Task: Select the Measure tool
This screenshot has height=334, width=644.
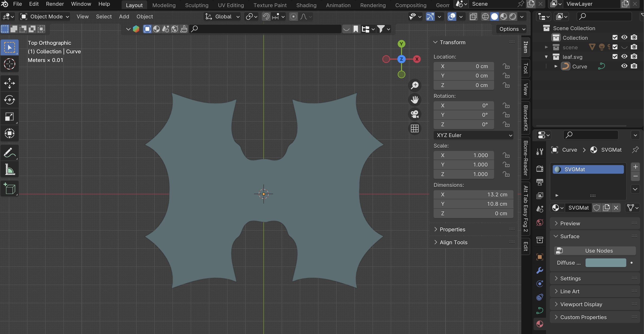Action: pos(10,169)
